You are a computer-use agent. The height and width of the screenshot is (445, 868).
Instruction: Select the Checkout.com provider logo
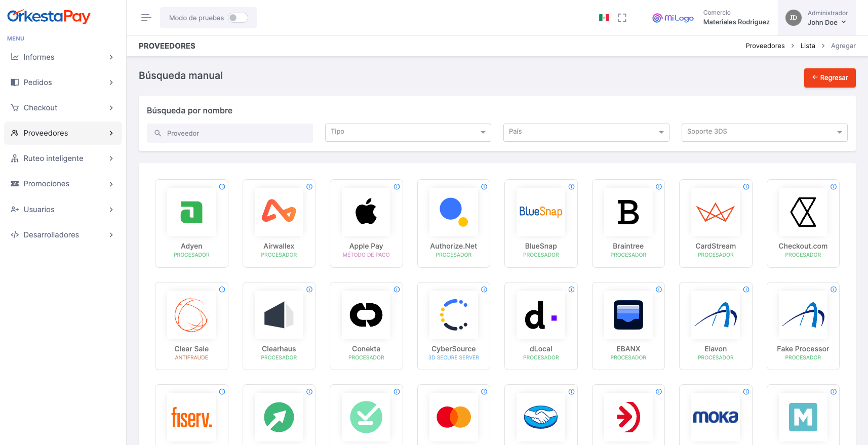(803, 212)
